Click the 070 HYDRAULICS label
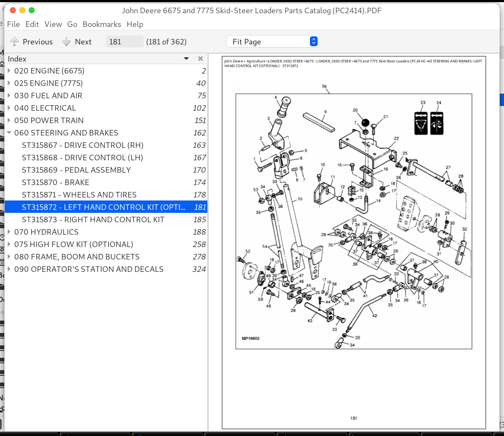This screenshot has width=504, height=436. [x=46, y=232]
